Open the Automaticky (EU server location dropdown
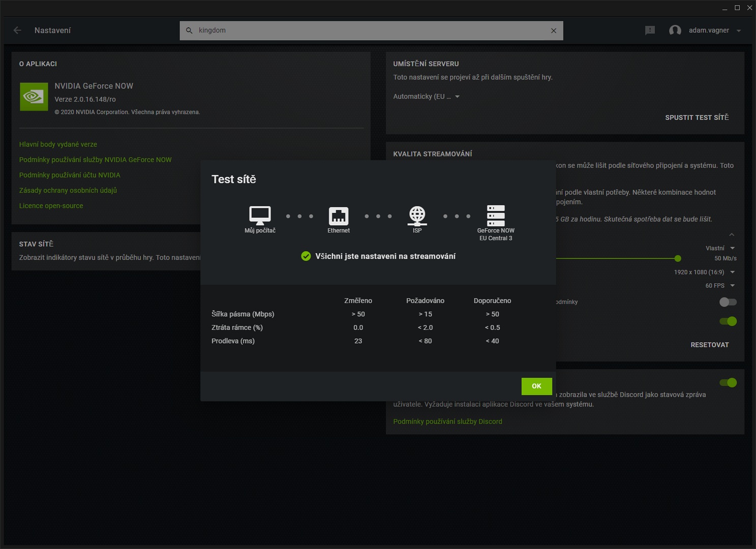 coord(426,97)
